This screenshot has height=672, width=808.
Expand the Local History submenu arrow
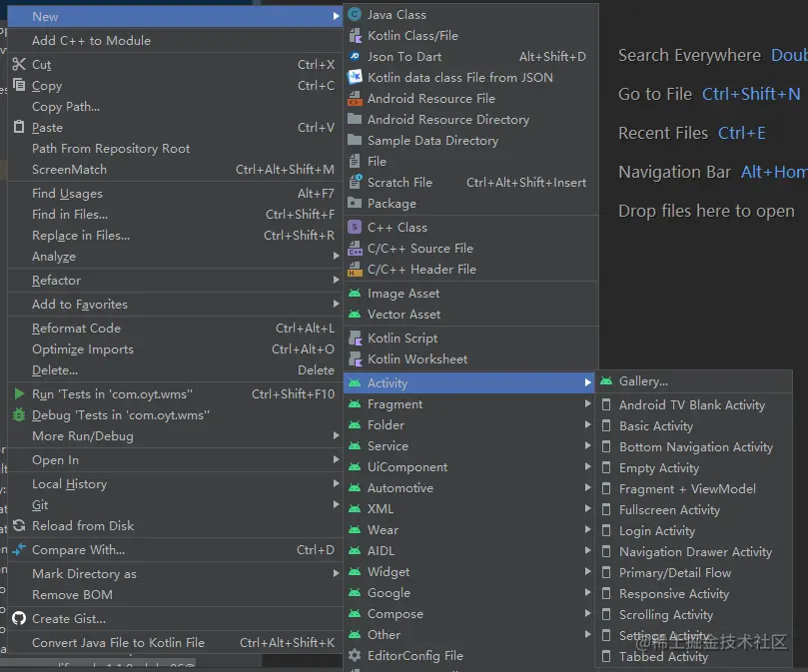click(336, 483)
